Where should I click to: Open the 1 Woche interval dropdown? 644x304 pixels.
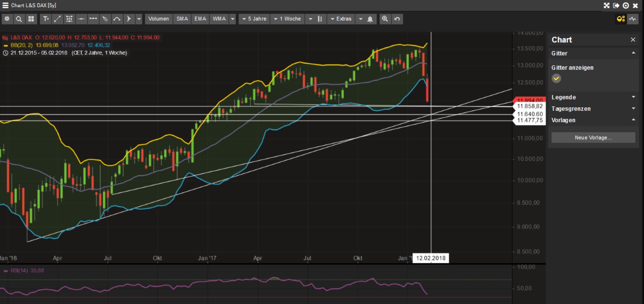click(x=287, y=19)
